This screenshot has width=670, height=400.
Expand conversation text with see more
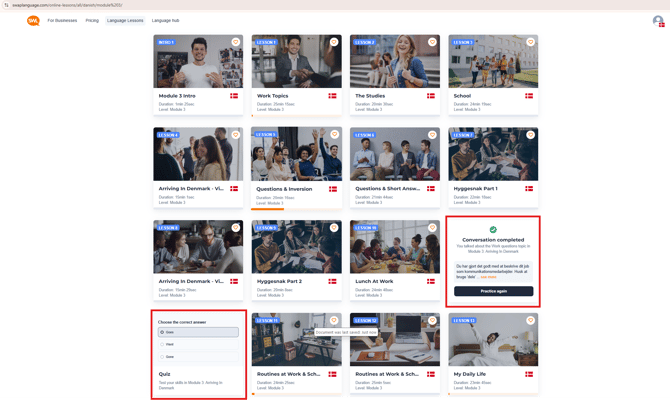click(489, 277)
